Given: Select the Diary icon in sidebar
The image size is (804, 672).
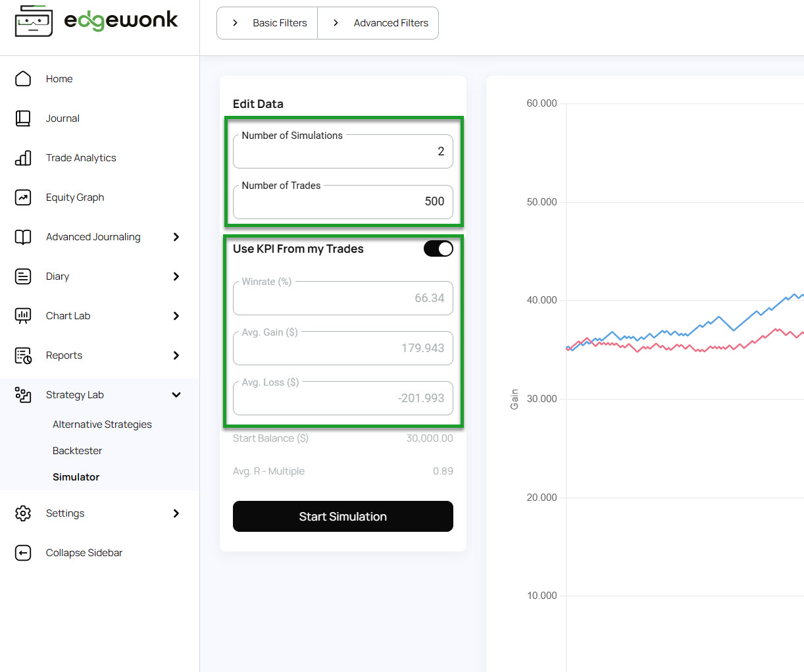Looking at the screenshot, I should [23, 276].
